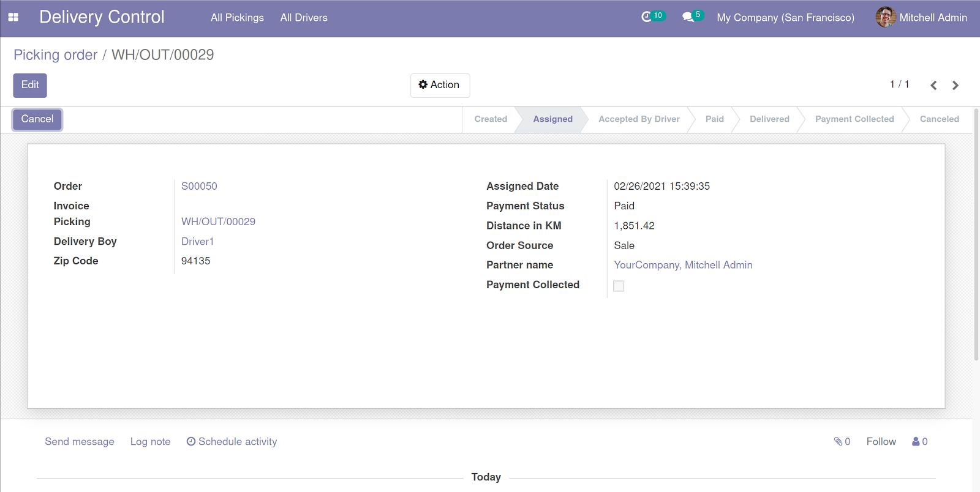Click assigned date 02/26/2021 15:39:35
980x492 pixels.
[x=661, y=186]
